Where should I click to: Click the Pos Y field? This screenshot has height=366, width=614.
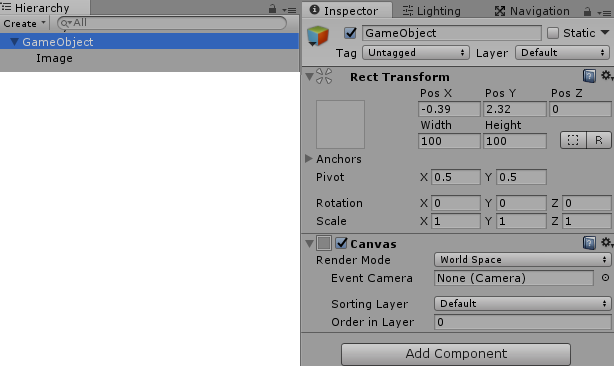tap(515, 109)
